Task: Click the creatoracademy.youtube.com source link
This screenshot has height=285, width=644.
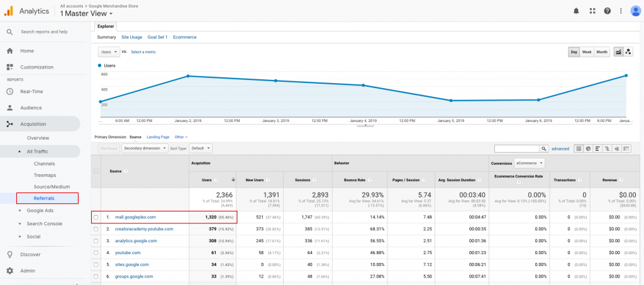Action: 144,229
